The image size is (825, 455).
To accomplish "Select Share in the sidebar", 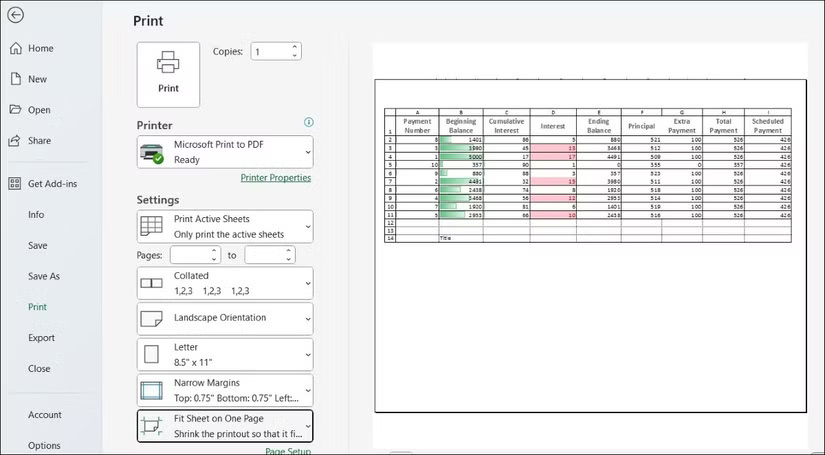I will tap(39, 140).
